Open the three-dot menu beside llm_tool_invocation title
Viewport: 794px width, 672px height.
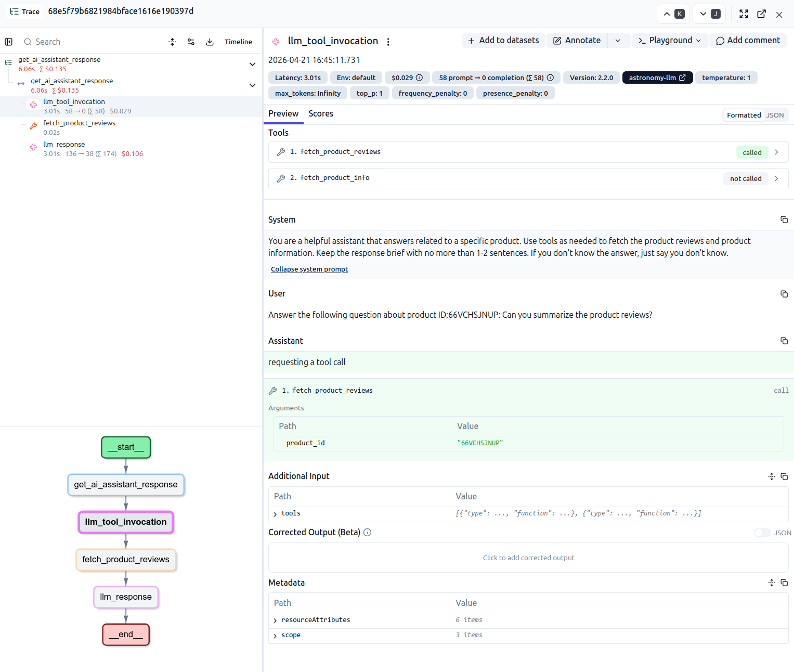(x=388, y=42)
